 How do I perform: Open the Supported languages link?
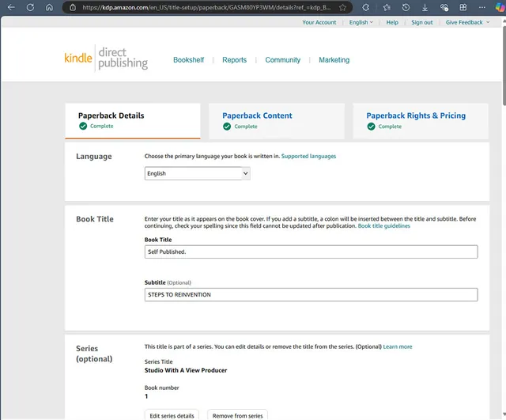coord(308,156)
